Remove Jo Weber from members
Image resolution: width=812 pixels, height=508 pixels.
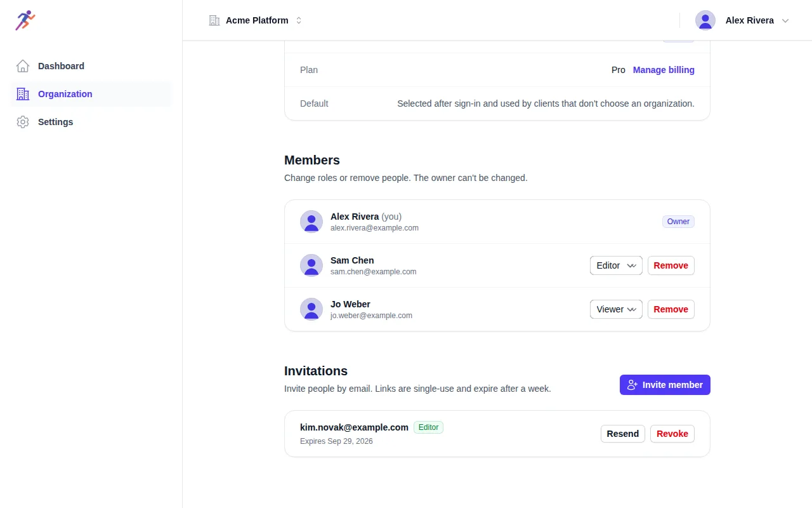pos(671,309)
